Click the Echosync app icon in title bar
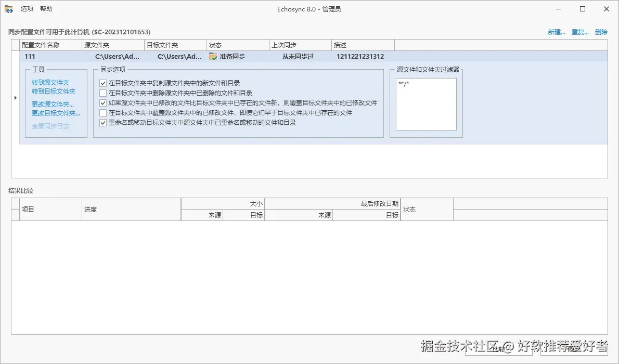Screen dimensions: 619x364 pos(9,9)
